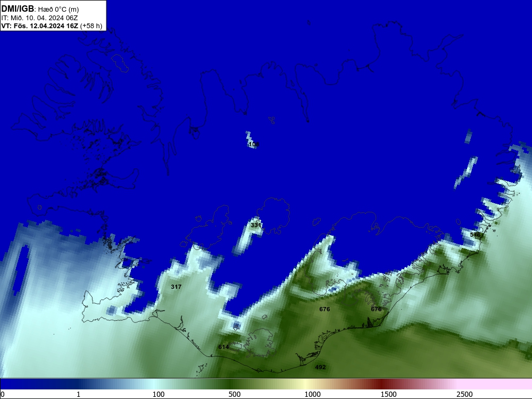This screenshot has height=399, width=532.
Task: Click the 1500 tick label on the color scale
Action: [388, 394]
